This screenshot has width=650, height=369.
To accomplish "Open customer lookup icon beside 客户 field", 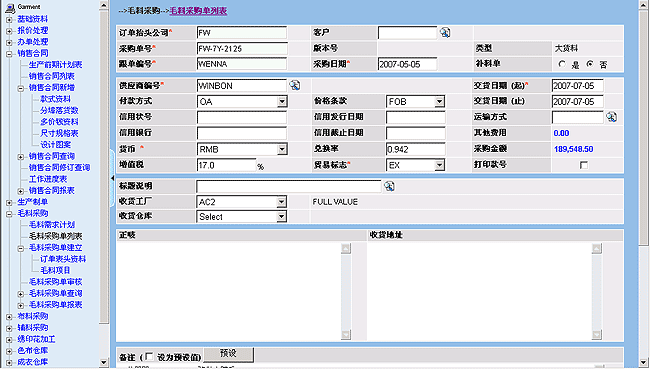I will pos(445,32).
